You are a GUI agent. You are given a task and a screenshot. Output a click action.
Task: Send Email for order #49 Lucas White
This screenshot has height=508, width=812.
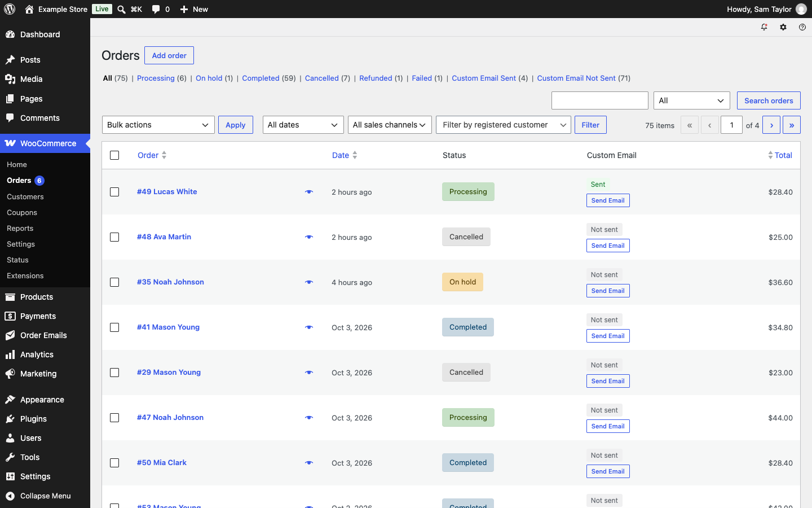coord(608,200)
